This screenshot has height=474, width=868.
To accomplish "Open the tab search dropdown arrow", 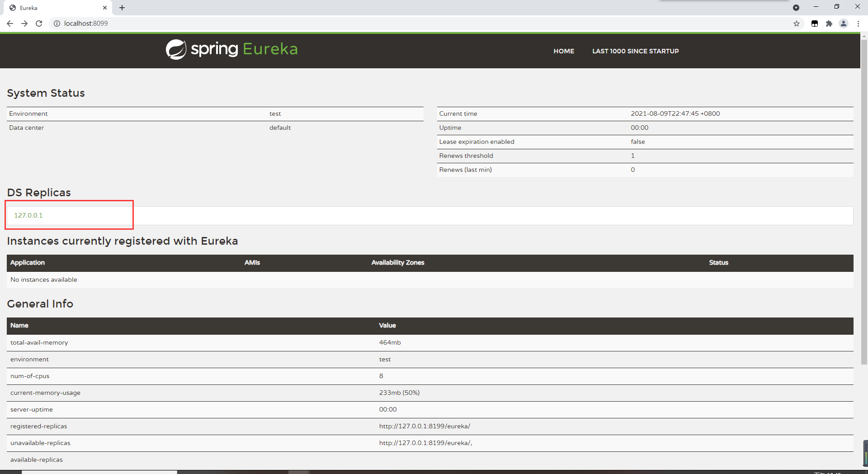I will click(796, 8).
